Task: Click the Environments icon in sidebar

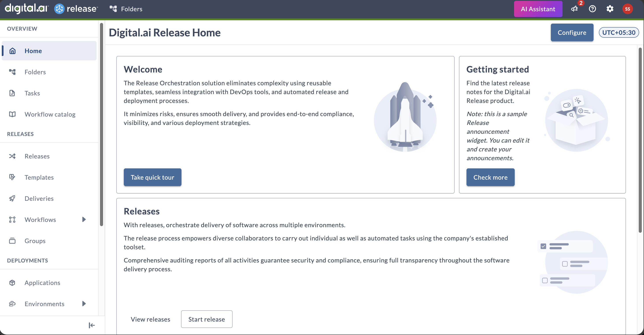Action: click(12, 304)
